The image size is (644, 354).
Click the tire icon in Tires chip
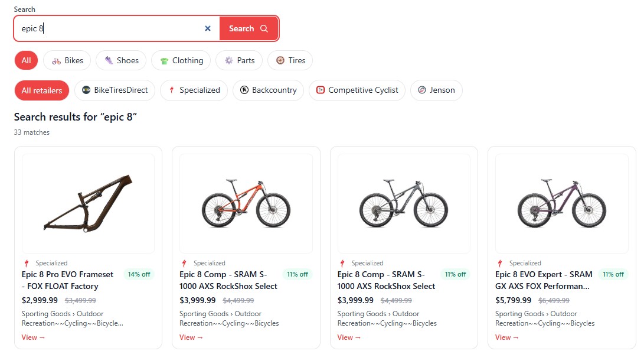coord(280,60)
